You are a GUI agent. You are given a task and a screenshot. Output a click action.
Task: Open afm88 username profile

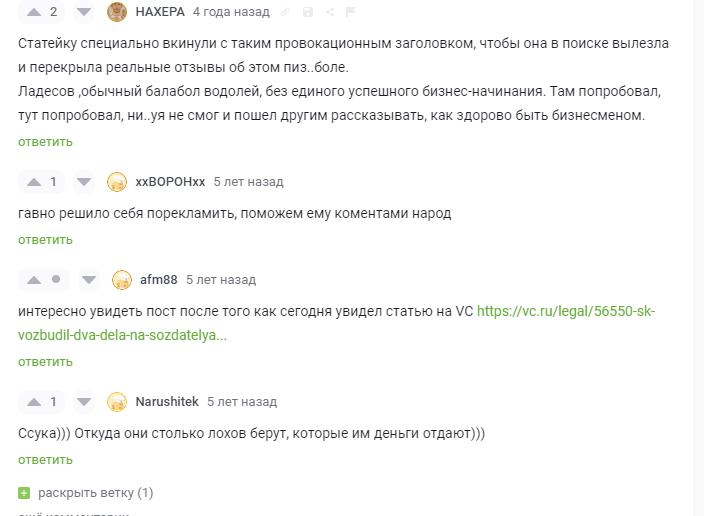click(x=158, y=280)
